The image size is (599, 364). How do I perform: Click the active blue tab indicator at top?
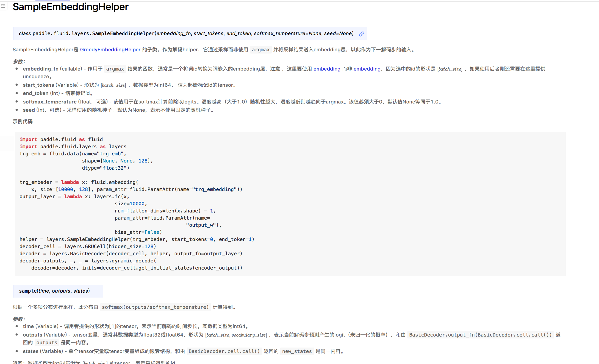tap(52, 1)
